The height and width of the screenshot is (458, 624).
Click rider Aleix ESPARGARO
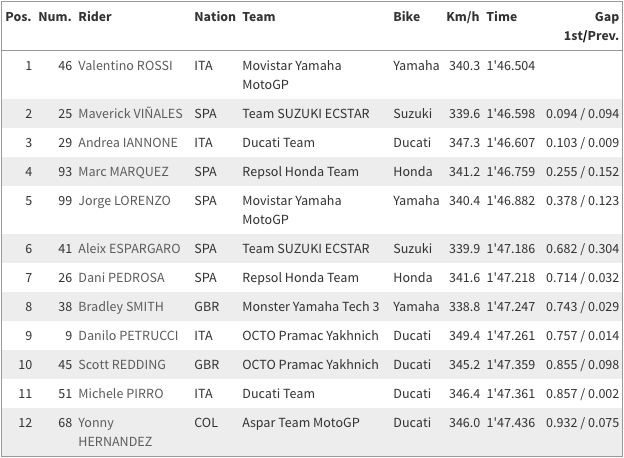tap(129, 249)
